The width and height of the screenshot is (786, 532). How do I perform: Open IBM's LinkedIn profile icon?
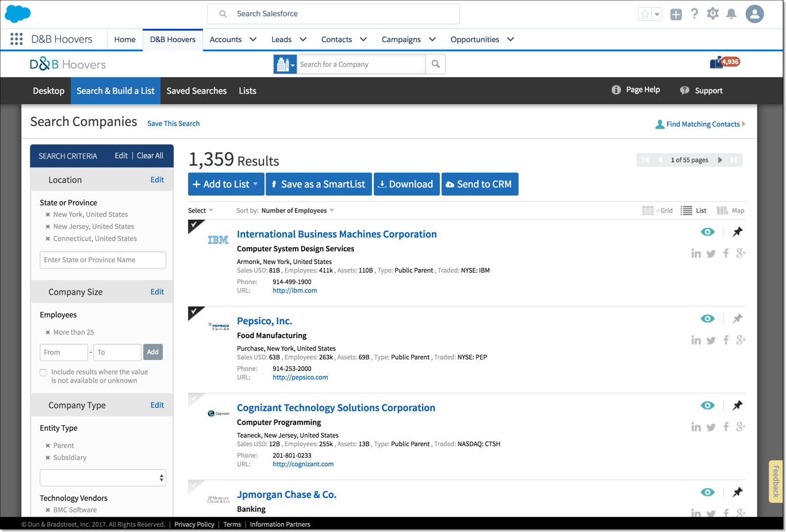(696, 252)
